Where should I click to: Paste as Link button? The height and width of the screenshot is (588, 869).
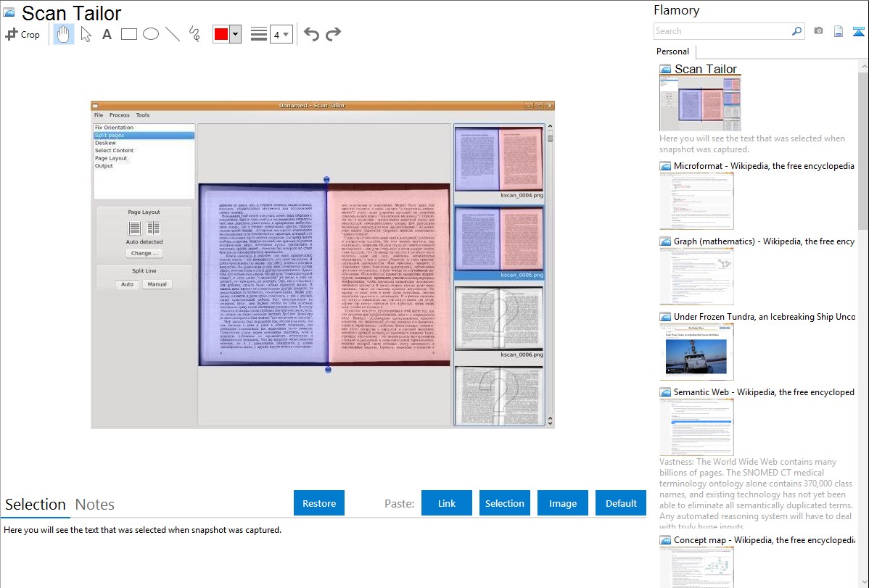(447, 503)
